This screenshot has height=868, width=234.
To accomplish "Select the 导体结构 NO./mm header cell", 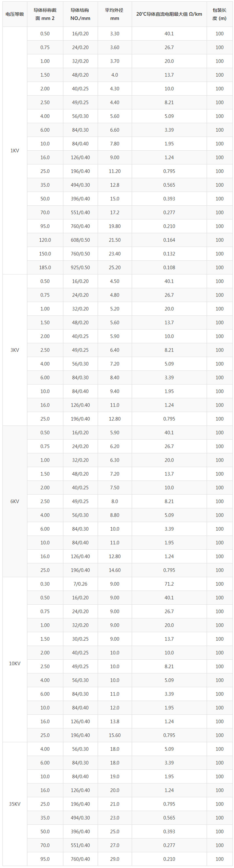I will 80,14.
